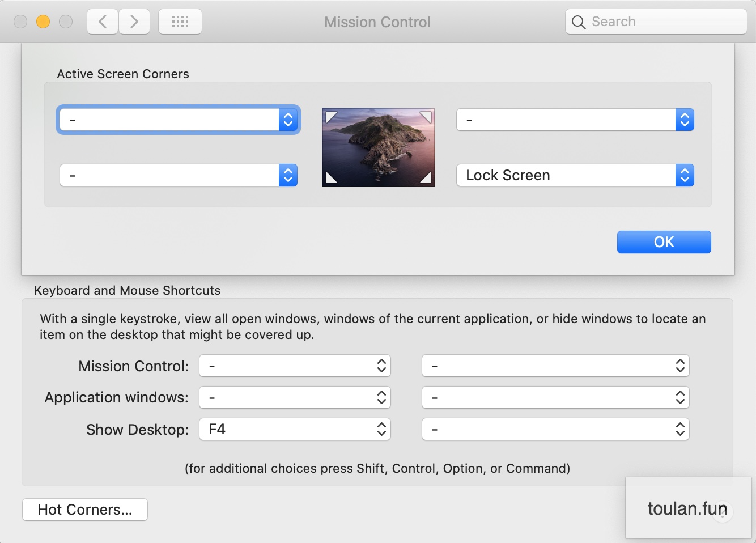Viewport: 756px width, 543px height.
Task: Click the back navigation arrow
Action: (x=102, y=22)
